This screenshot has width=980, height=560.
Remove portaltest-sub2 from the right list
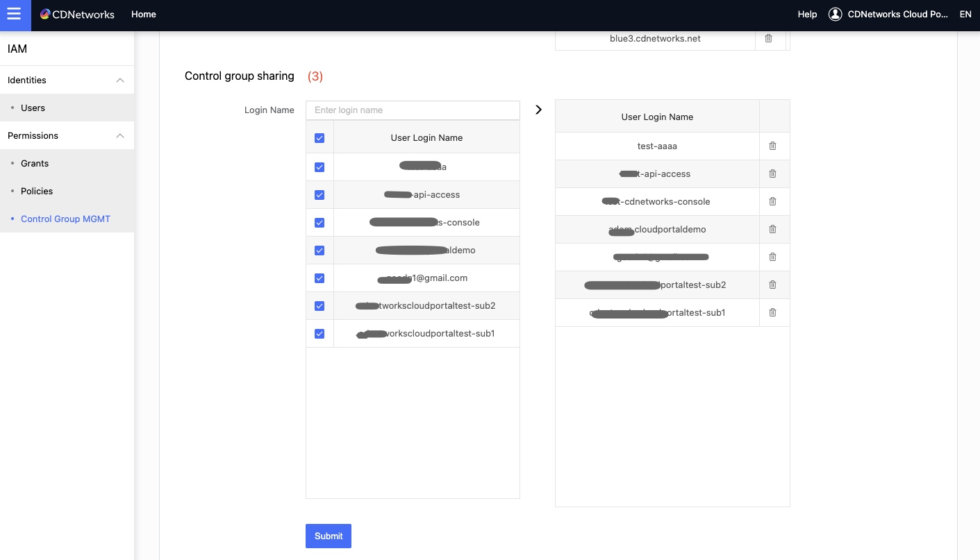(x=772, y=285)
